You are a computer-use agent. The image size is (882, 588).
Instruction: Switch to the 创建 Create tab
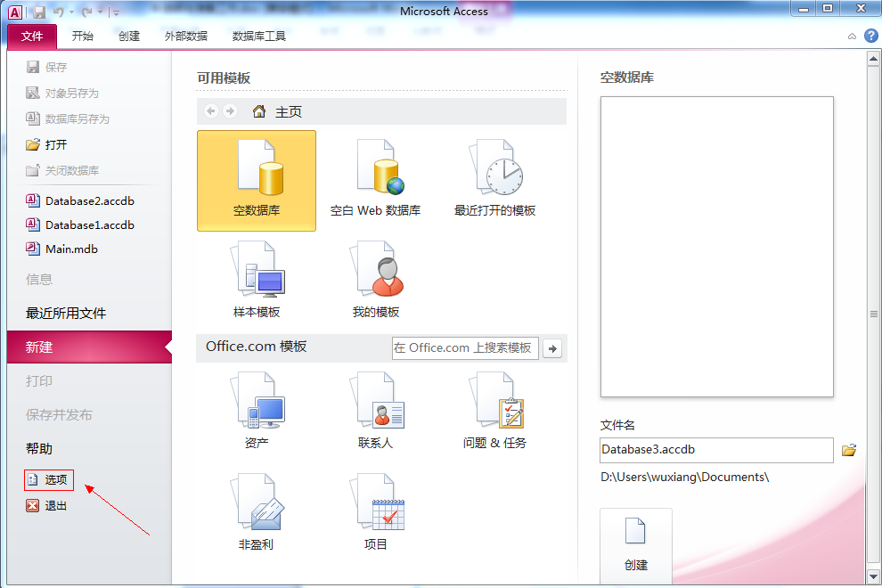tap(129, 36)
